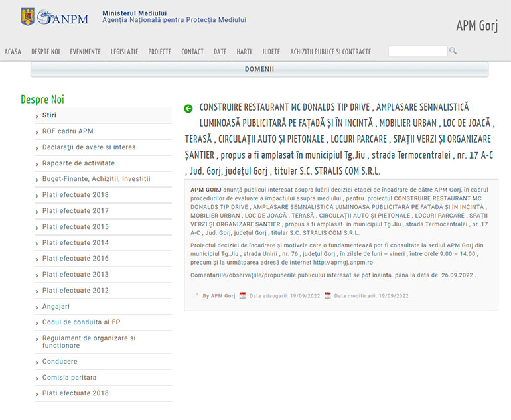
Task: Click the green back arrow icon
Action: (188, 109)
